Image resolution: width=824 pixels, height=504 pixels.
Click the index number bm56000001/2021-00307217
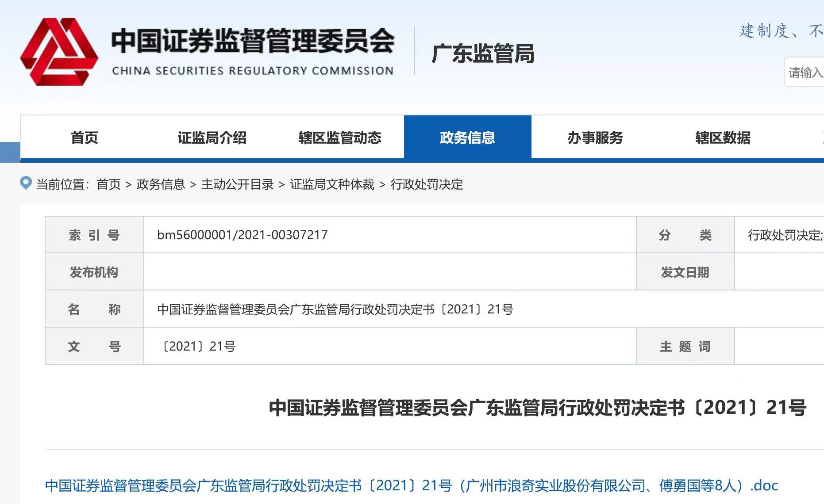tap(243, 235)
